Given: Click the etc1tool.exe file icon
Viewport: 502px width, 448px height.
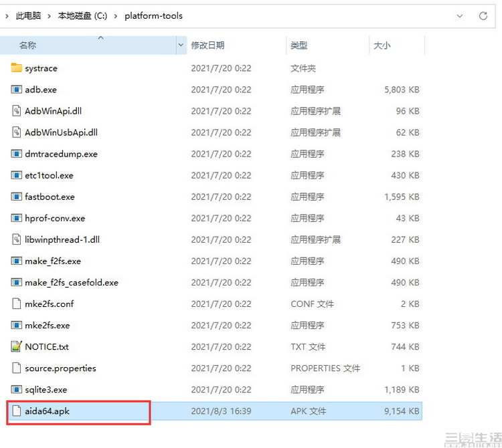Looking at the screenshot, I should point(16,175).
